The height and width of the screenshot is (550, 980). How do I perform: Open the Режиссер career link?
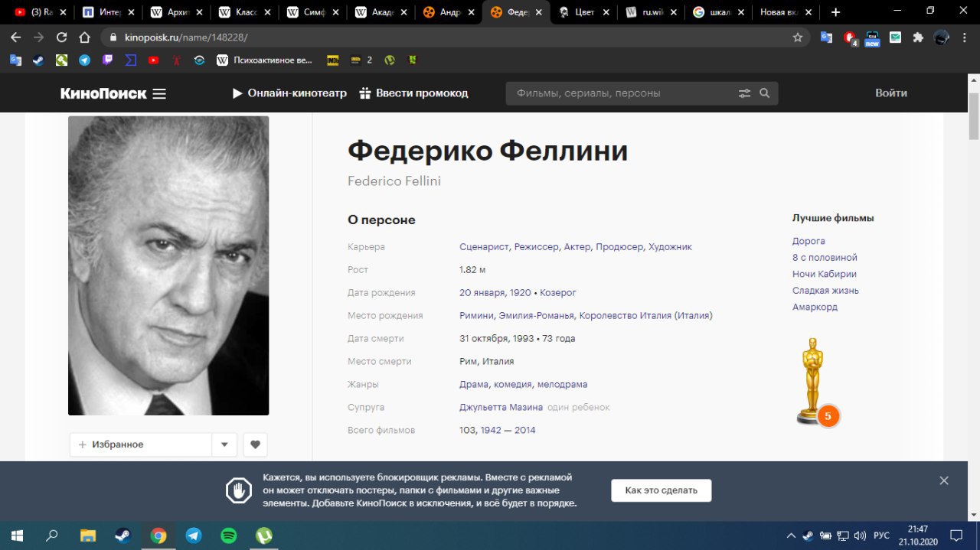tap(537, 247)
